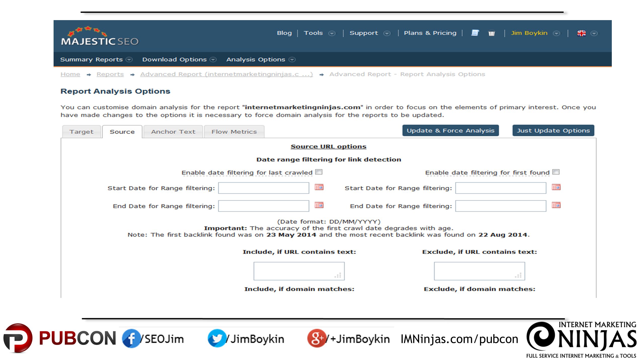Screen dimensions: 644x362
Task: Click last crawled End Date input field
Action: [263, 206]
